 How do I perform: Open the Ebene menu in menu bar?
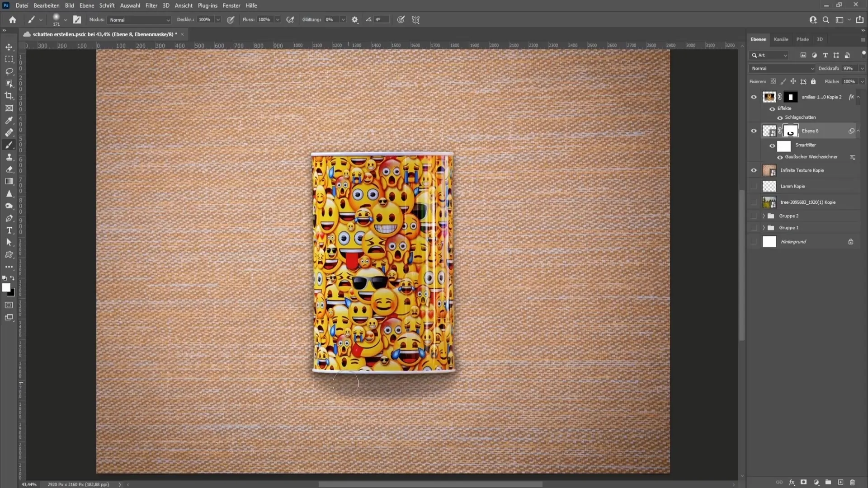pyautogui.click(x=87, y=5)
